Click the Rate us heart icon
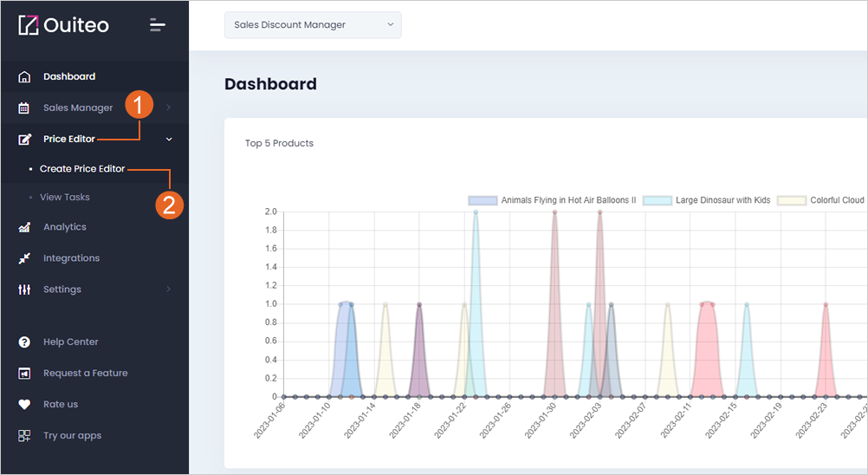Viewport: 868px width, 475px height. click(x=24, y=404)
